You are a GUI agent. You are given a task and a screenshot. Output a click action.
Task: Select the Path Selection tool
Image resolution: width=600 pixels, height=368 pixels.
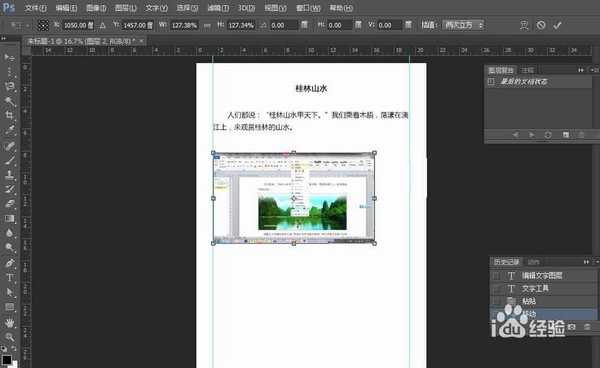9,292
